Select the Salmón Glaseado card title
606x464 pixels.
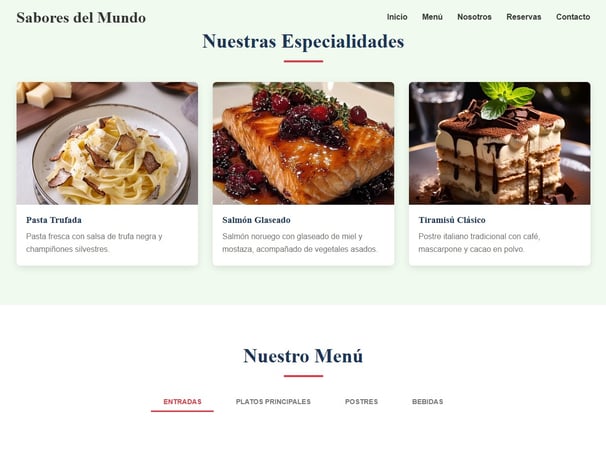click(256, 220)
